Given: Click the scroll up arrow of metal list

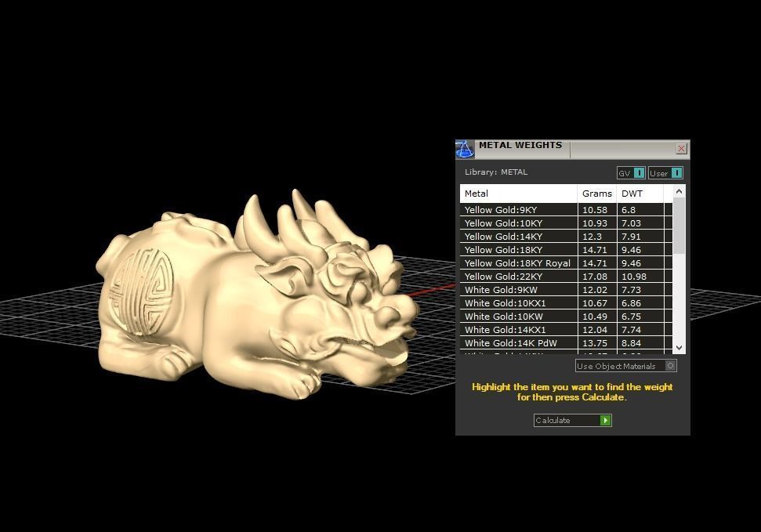Looking at the screenshot, I should coord(679,192).
